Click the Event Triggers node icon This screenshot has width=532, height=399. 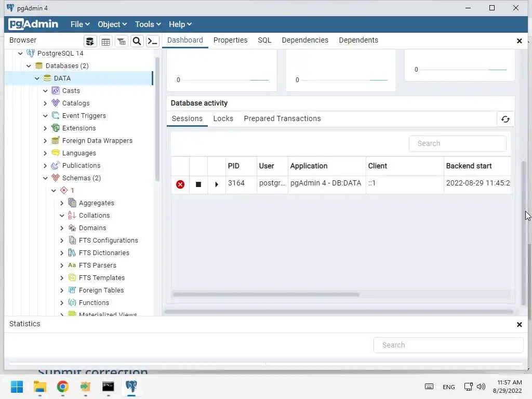click(55, 115)
